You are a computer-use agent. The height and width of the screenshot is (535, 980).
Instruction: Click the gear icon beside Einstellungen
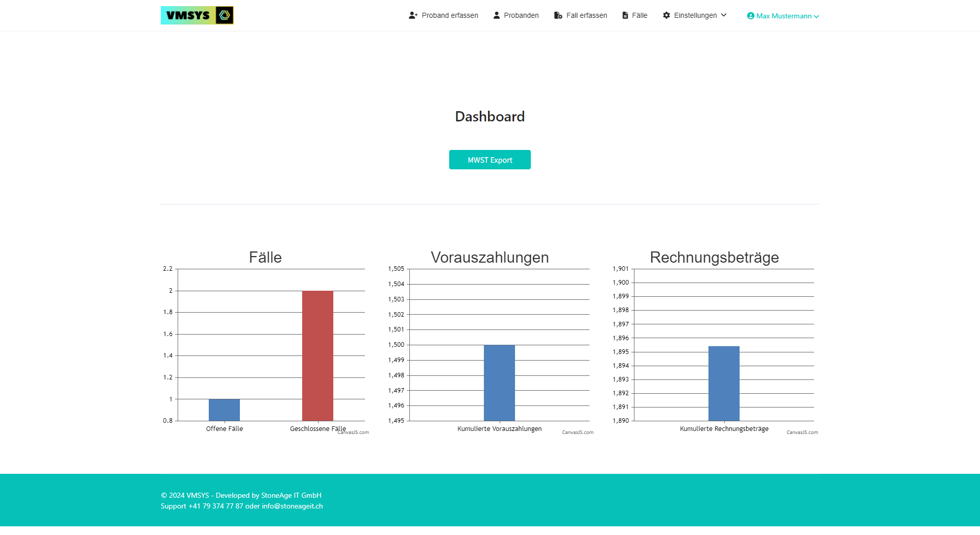(x=667, y=15)
